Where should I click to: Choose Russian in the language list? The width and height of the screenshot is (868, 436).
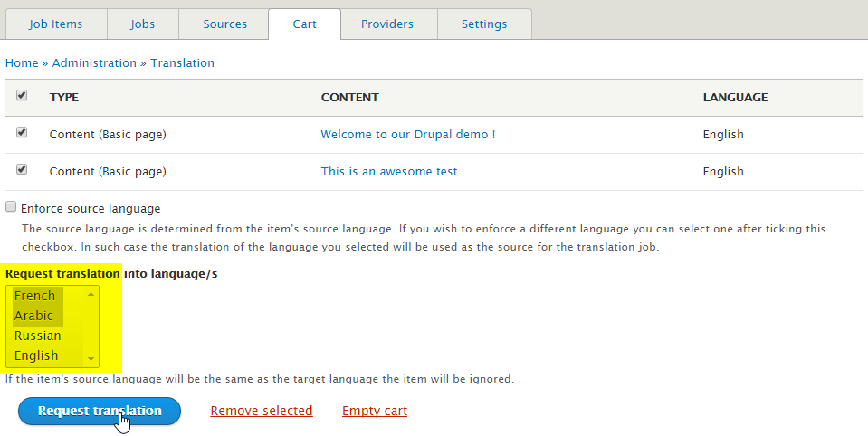point(37,336)
